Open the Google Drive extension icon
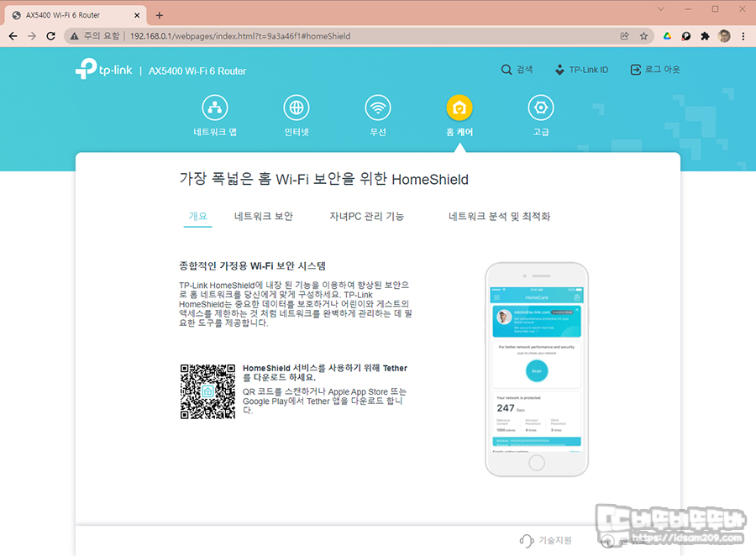The width and height of the screenshot is (756, 556). tap(667, 36)
